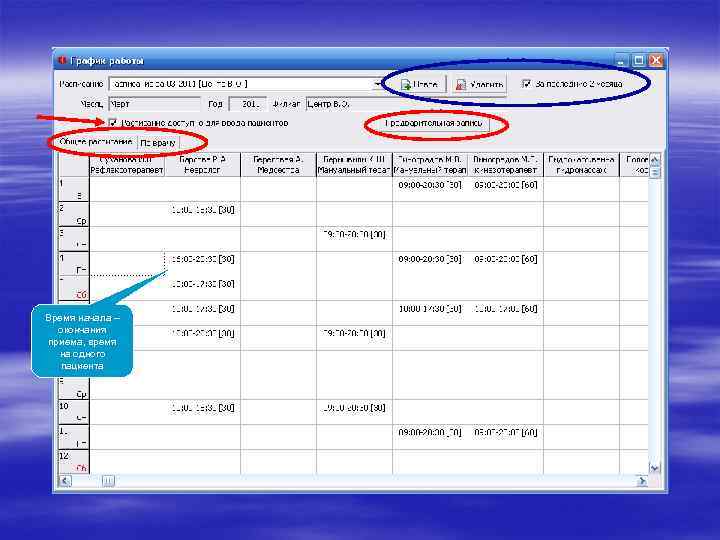
Task: Click the green plus icon on the Новое button
Action: (x=406, y=84)
